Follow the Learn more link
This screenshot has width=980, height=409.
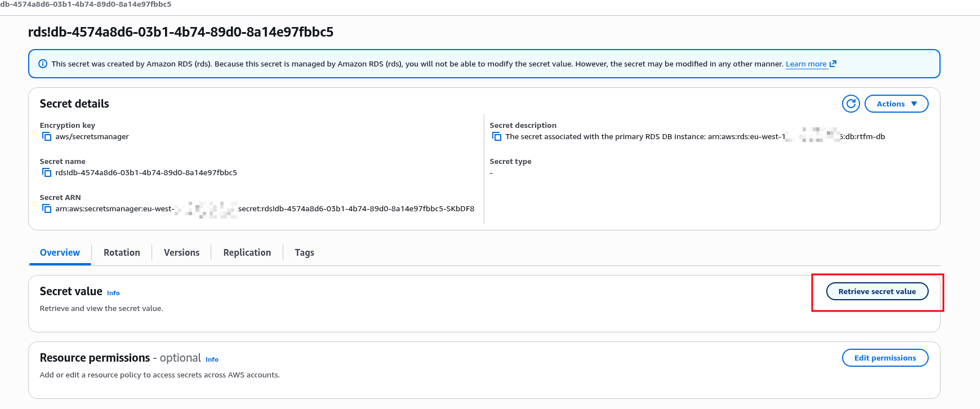coord(806,64)
